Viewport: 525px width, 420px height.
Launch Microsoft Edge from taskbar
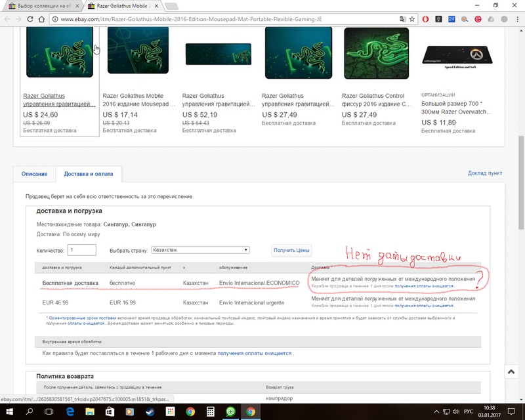coord(70,411)
